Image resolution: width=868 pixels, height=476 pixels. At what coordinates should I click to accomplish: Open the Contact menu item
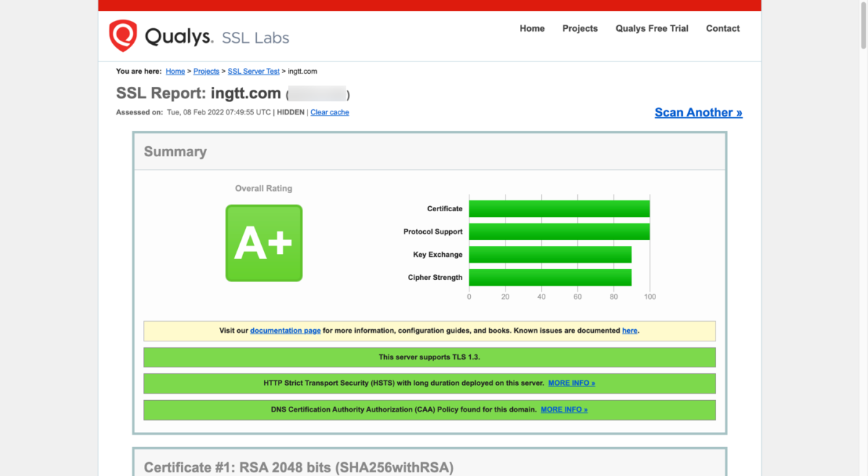(x=723, y=29)
